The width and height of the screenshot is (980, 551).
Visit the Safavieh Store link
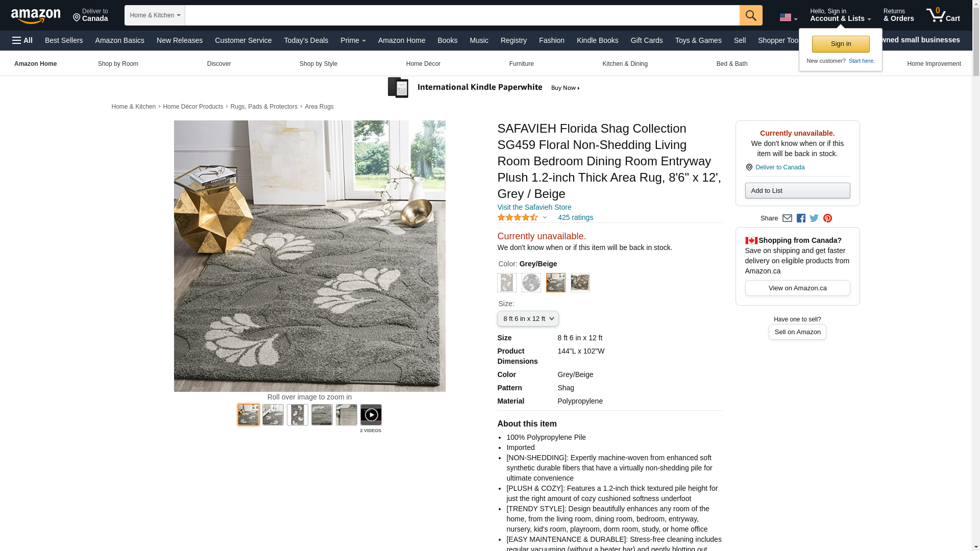tap(534, 207)
